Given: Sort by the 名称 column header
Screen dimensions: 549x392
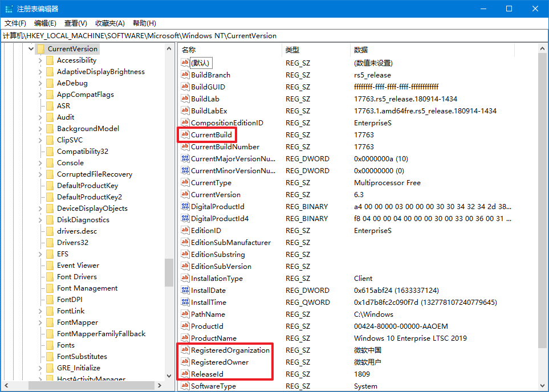Looking at the screenshot, I should [229, 50].
